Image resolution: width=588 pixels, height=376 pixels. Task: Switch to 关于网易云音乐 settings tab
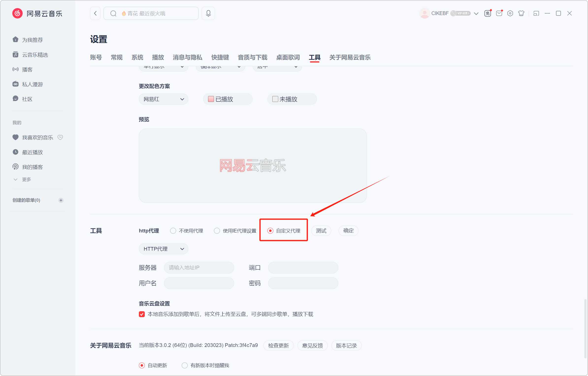click(x=350, y=57)
